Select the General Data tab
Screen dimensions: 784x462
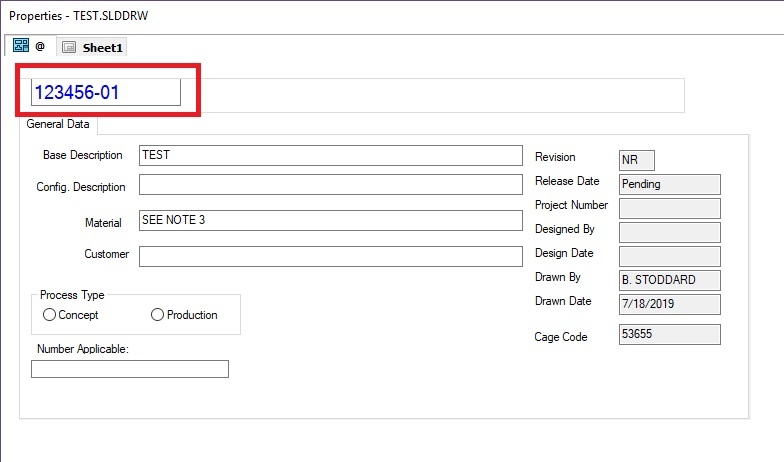click(58, 124)
